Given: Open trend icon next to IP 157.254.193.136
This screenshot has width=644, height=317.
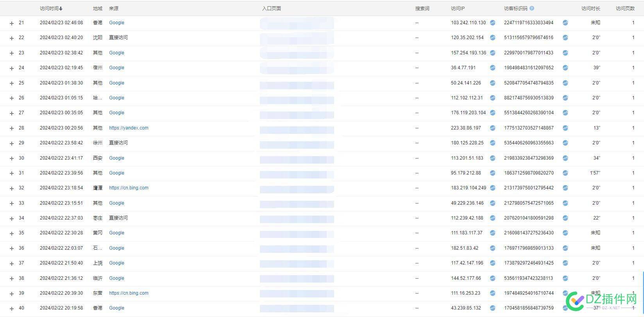Looking at the screenshot, I should (493, 53).
